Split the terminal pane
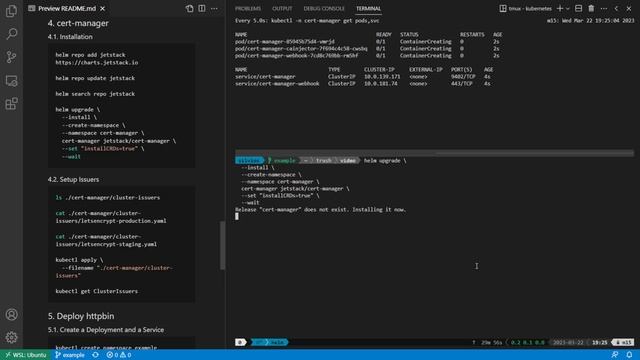 point(578,9)
